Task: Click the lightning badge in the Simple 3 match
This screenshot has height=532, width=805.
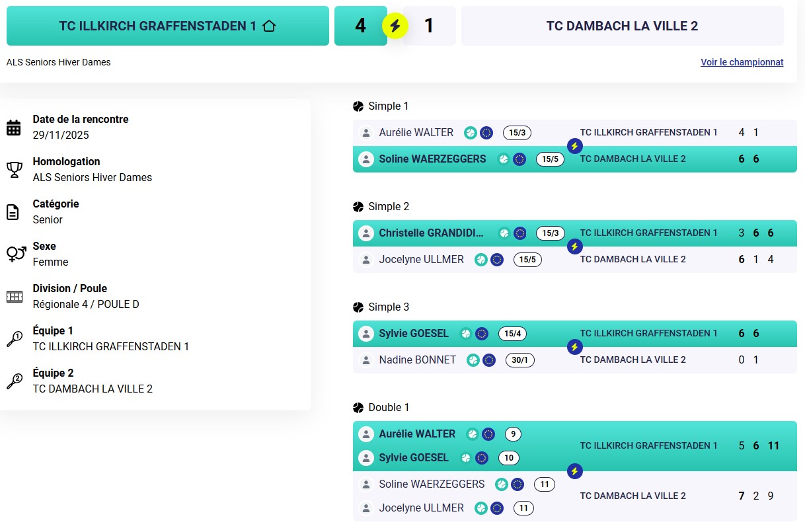Action: [x=575, y=346]
